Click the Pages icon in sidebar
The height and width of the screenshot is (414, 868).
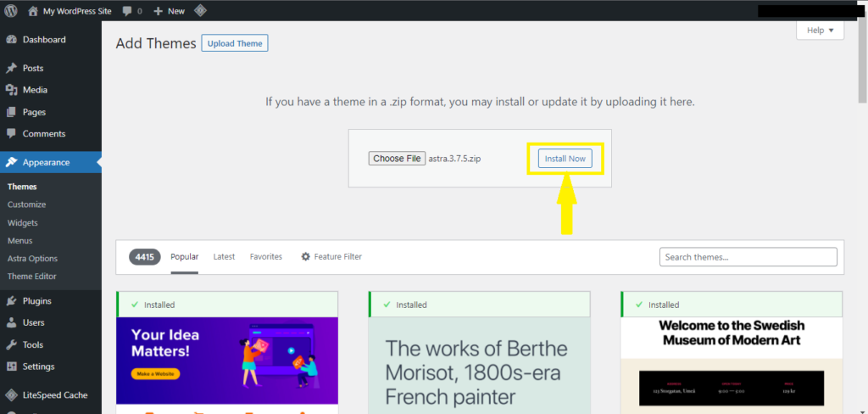[x=11, y=112]
